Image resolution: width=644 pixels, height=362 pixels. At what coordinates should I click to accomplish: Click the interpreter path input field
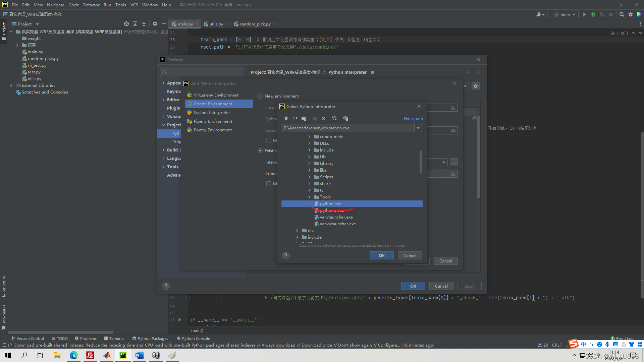point(348,128)
